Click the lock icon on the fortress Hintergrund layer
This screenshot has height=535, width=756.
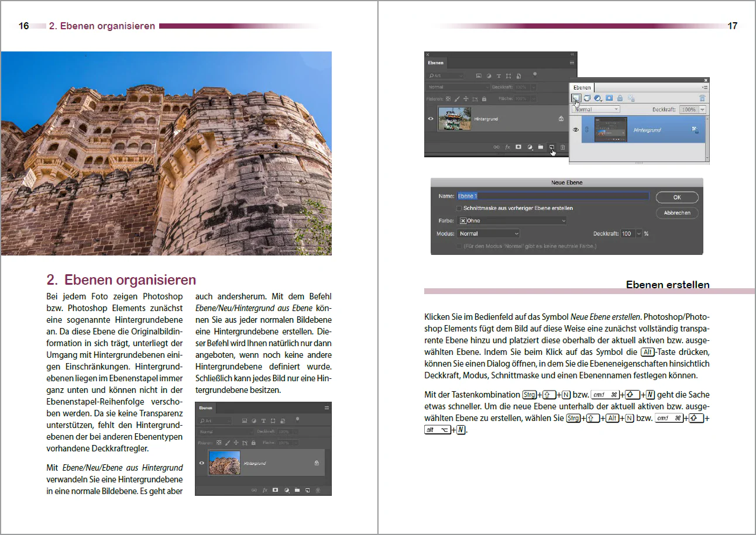[317, 463]
